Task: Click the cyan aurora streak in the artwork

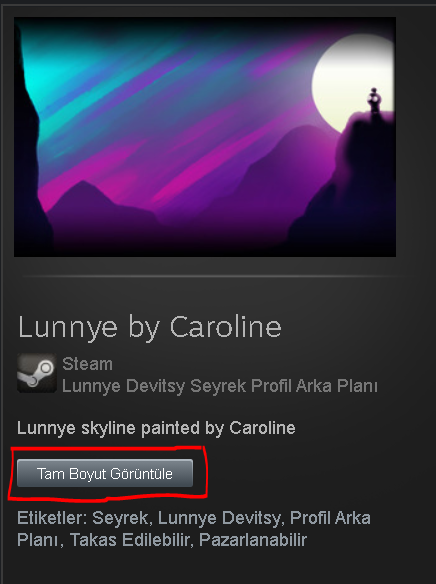Action: coord(48,74)
